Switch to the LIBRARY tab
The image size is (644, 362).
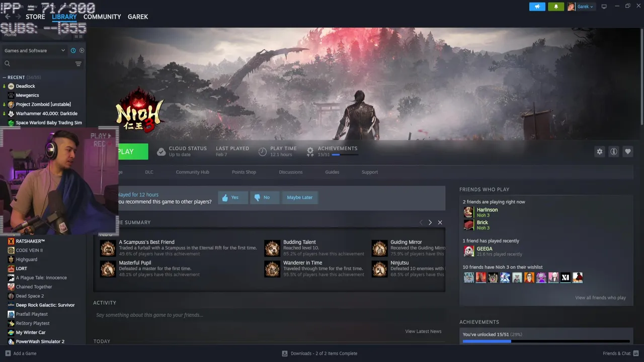pos(64,17)
